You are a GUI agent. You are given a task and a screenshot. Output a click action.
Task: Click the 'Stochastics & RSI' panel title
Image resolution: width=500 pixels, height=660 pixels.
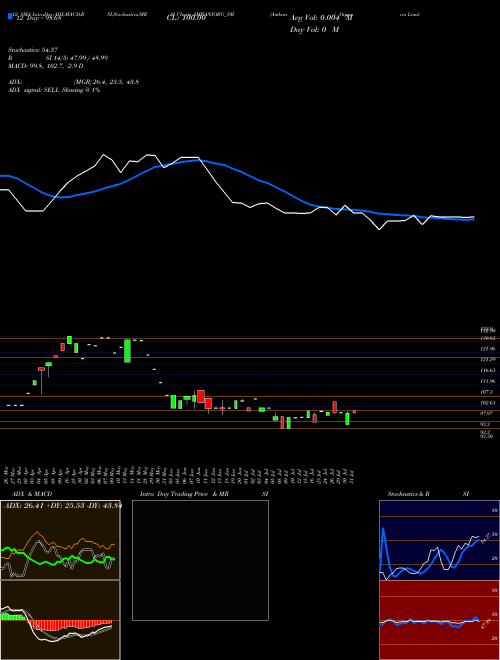click(428, 494)
